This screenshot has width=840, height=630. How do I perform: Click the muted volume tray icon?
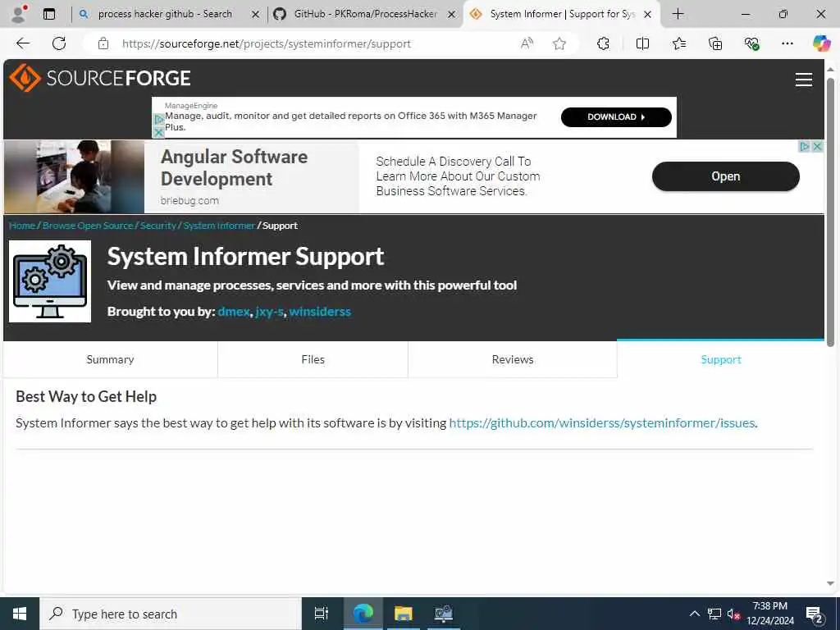733,614
